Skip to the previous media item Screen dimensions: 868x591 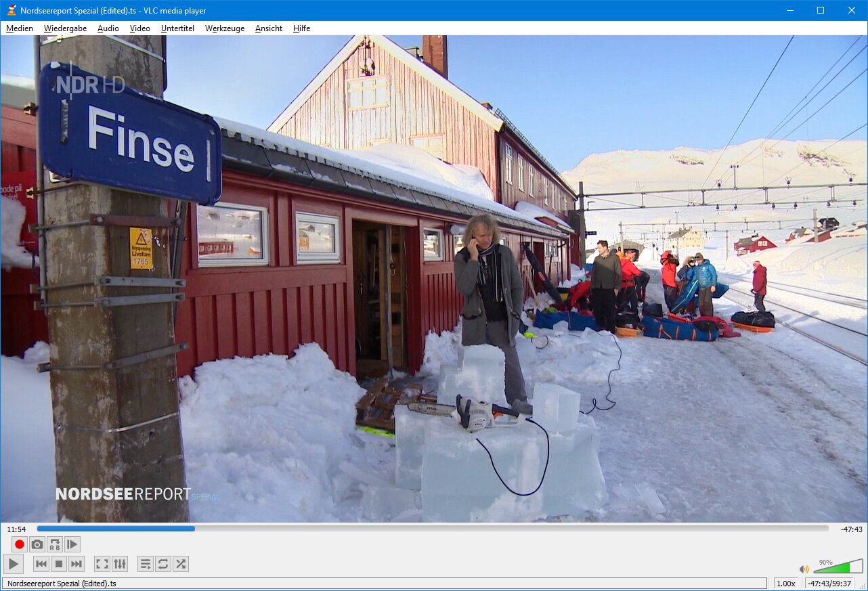pyautogui.click(x=41, y=564)
